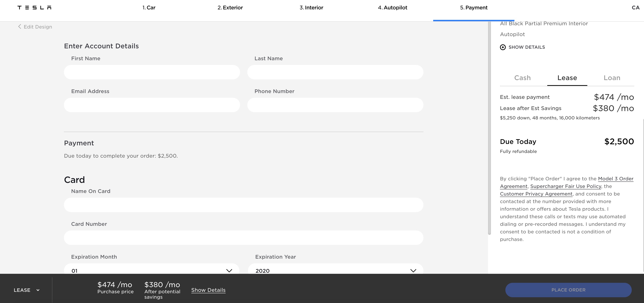Viewport: 644px width, 303px height.
Task: Click the First Name input field
Action: [x=152, y=72]
